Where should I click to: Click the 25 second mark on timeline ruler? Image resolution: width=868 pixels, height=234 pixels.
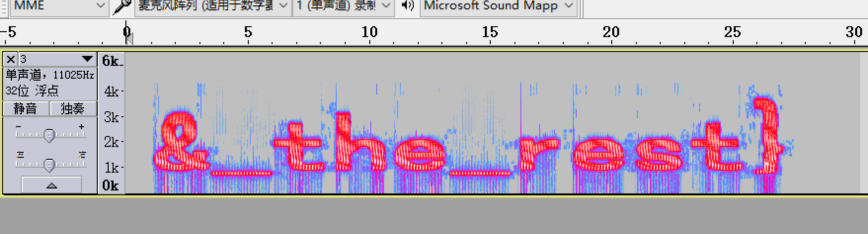click(x=733, y=33)
